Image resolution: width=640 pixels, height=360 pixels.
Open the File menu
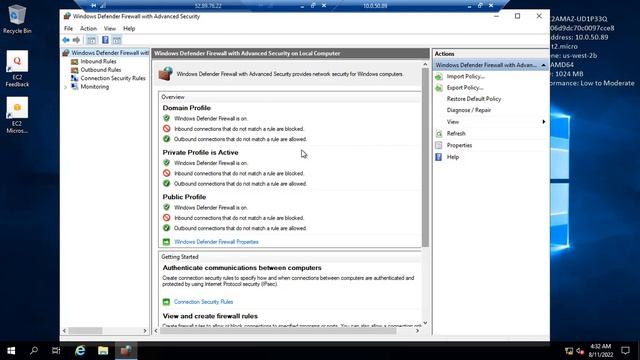point(68,29)
